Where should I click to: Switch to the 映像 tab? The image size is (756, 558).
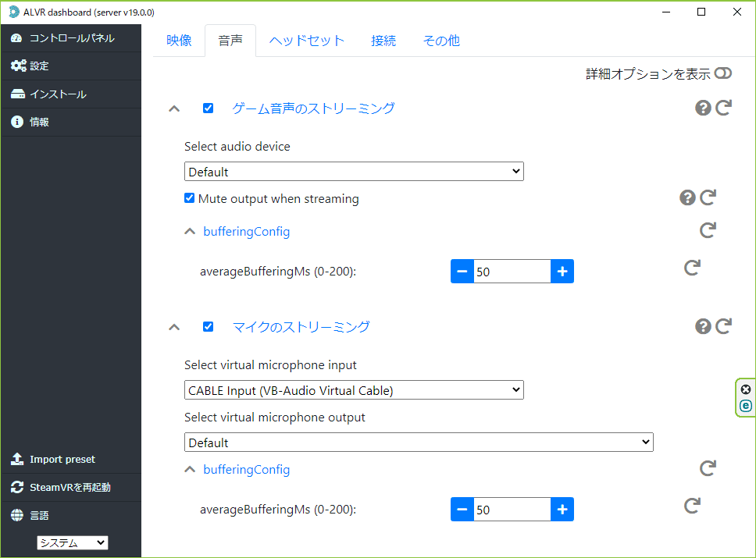(179, 41)
